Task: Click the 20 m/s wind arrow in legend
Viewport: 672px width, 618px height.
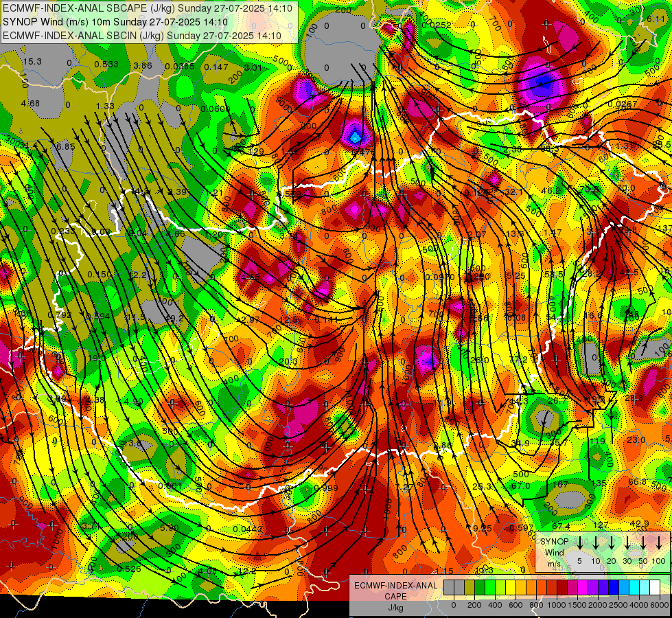Action: point(611,542)
